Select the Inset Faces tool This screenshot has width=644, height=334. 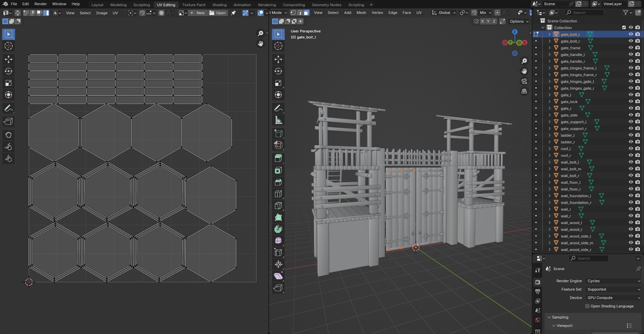point(278,170)
